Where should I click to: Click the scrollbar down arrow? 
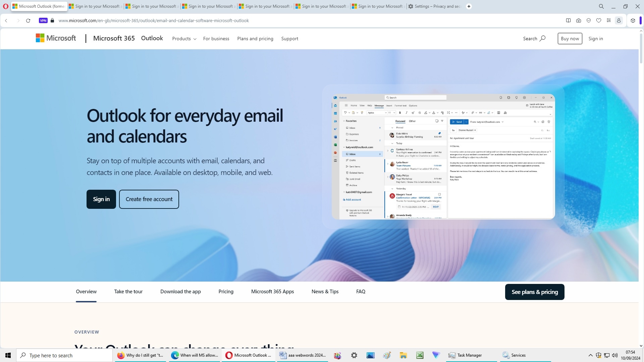[x=641, y=346]
